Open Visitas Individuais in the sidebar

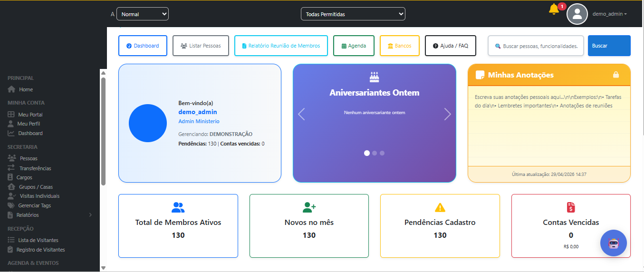pos(39,196)
